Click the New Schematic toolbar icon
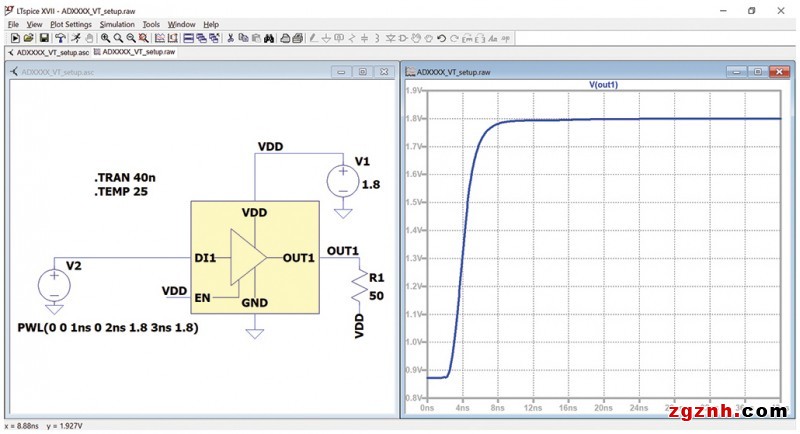Image resolution: width=800 pixels, height=434 pixels. coord(15,38)
